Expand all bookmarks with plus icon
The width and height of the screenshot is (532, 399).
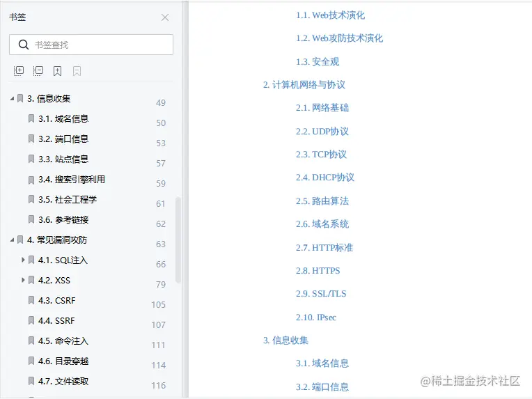pyautogui.click(x=19, y=71)
